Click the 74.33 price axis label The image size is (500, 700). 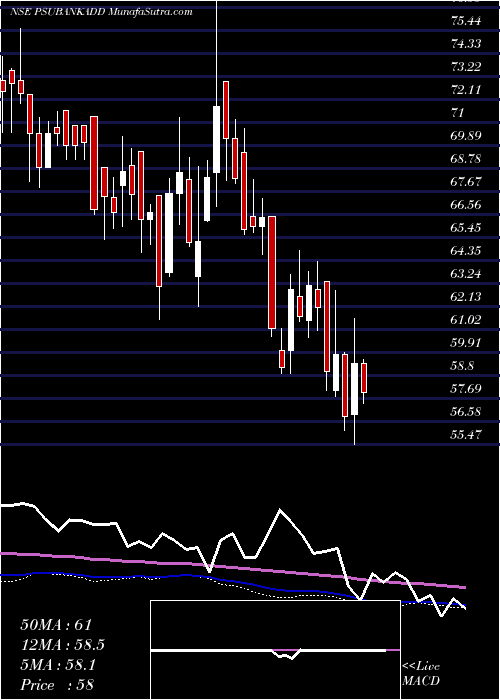point(466,44)
